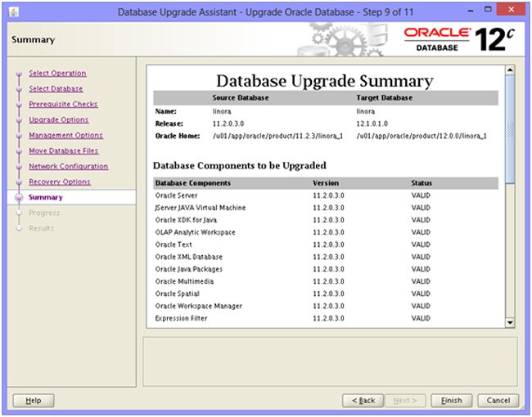This screenshot has height=417, width=532.
Task: Click the vertical scrollbar thumb
Action: pos(510,129)
